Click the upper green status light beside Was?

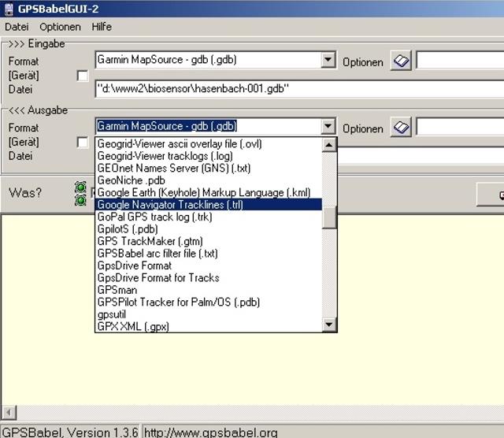(x=80, y=187)
